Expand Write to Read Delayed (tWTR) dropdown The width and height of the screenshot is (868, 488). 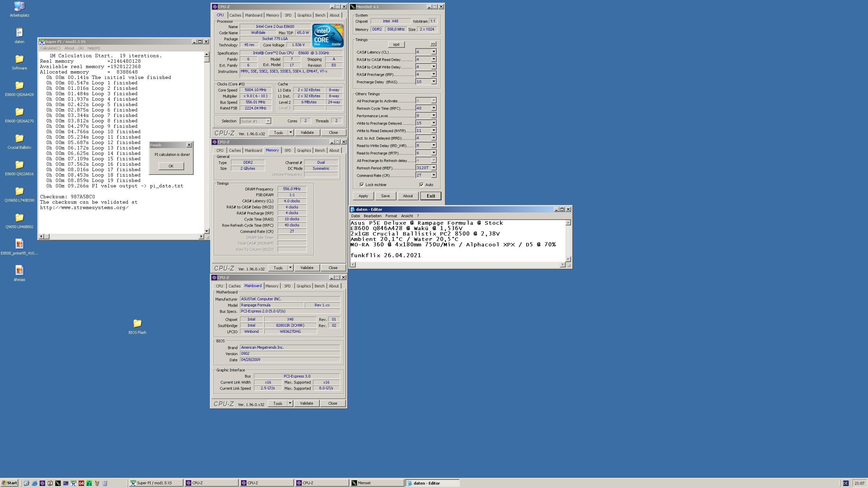coord(433,130)
